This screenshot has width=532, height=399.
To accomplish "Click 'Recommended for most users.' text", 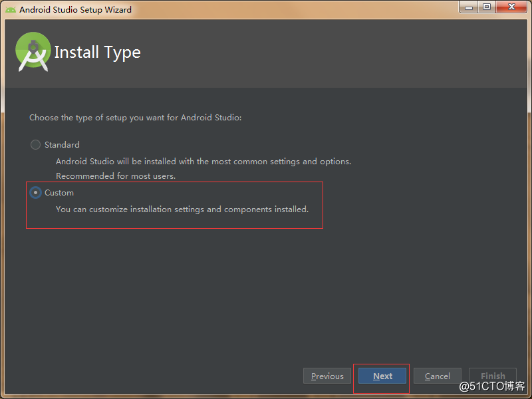I will coord(116,176).
